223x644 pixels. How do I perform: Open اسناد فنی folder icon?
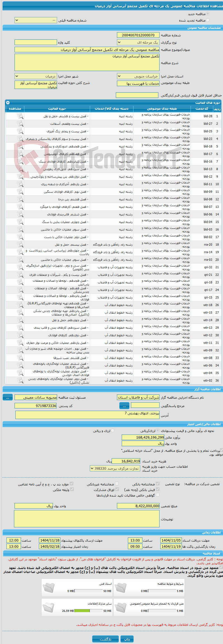coord(49,587)
